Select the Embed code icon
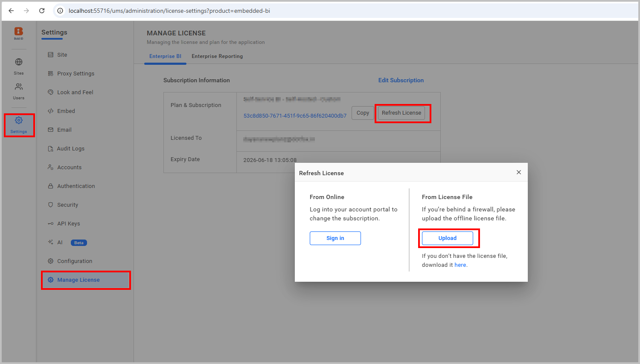 pyautogui.click(x=51, y=111)
